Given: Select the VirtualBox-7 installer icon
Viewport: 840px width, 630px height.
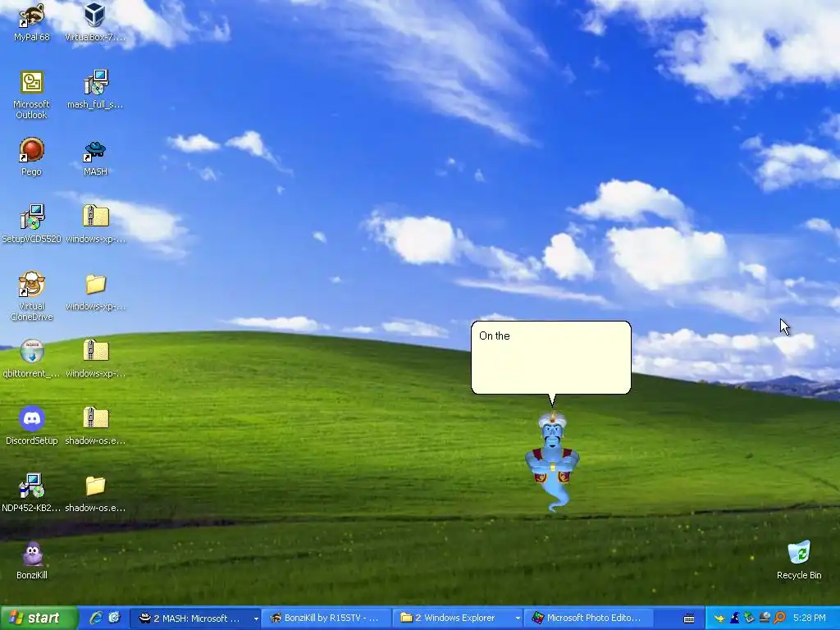Looking at the screenshot, I should 95,21.
